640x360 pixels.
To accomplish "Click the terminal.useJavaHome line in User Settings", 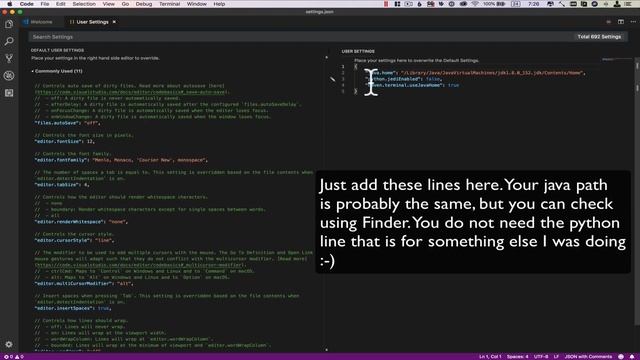I will pyautogui.click(x=412, y=85).
